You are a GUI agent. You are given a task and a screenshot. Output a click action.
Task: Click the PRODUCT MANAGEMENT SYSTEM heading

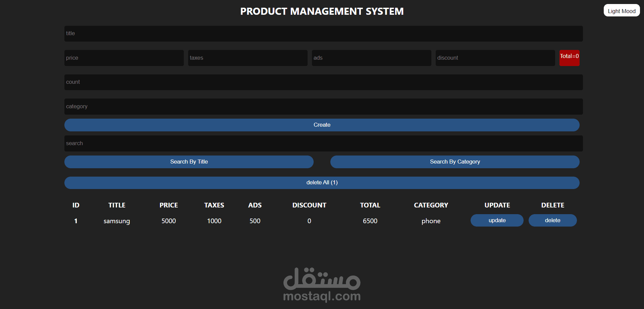(322, 11)
